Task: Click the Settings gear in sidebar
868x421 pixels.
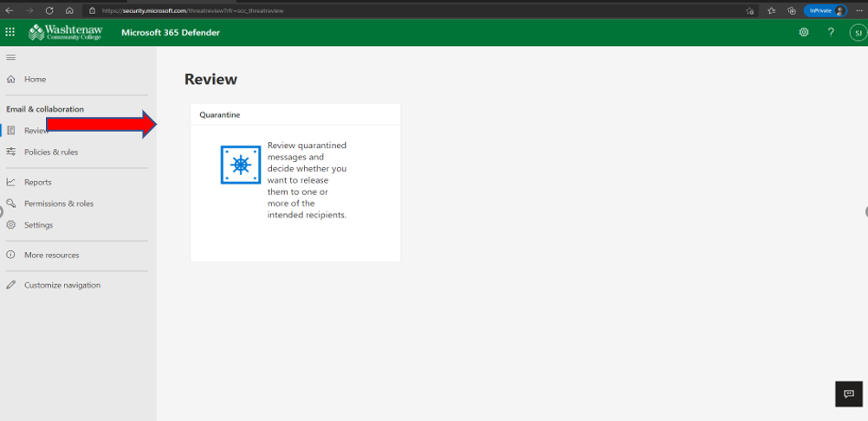Action: click(10, 225)
